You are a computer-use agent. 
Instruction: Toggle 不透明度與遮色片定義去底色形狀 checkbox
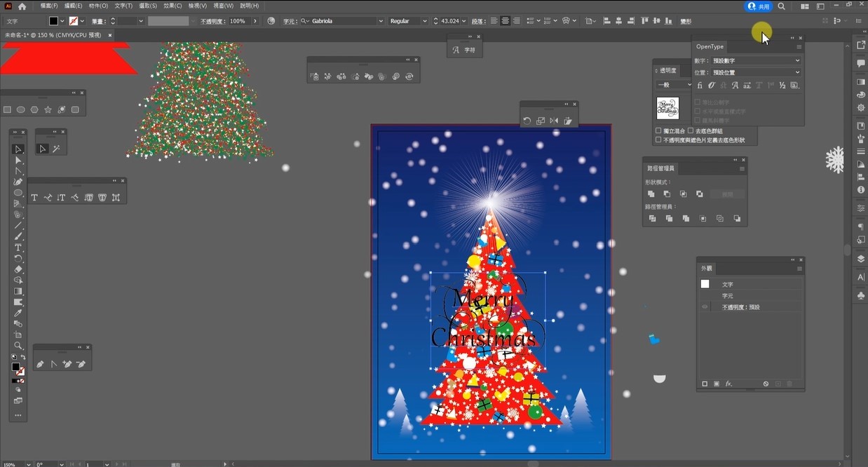pos(658,140)
